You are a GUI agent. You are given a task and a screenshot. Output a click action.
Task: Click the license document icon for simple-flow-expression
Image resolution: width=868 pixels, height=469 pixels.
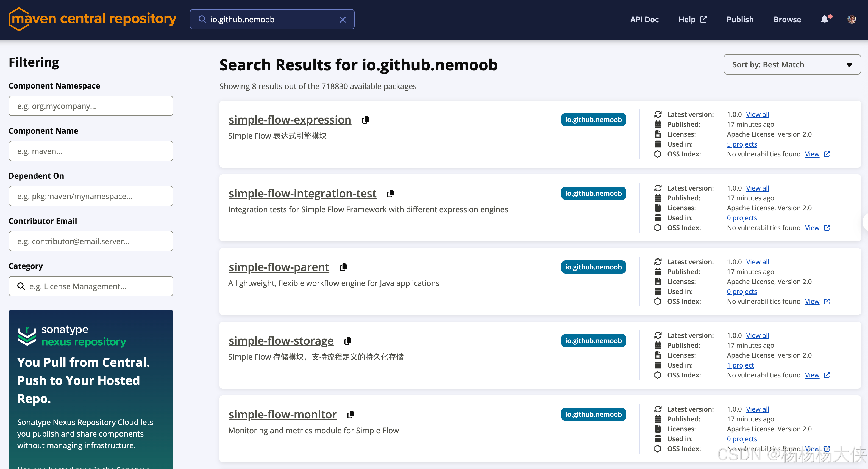click(658, 134)
